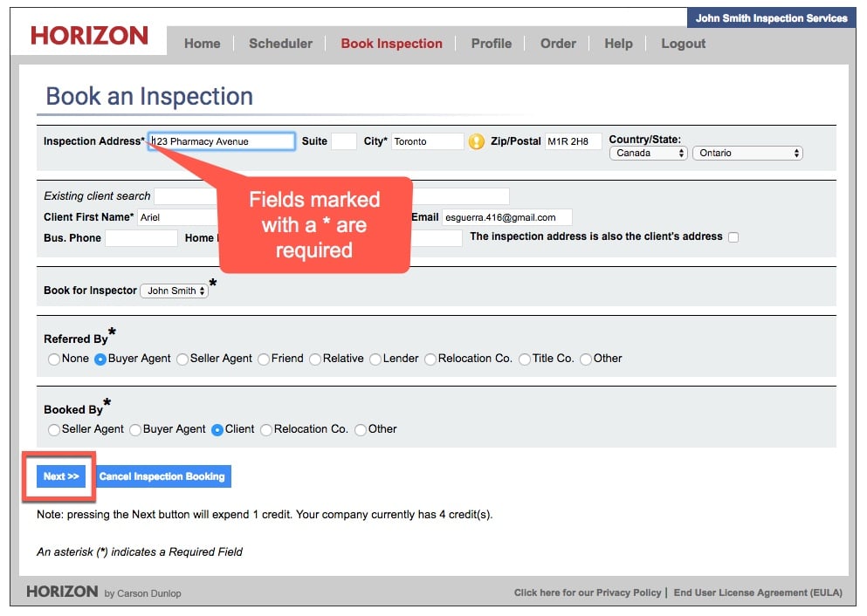Expand the Ontario state dropdown
The width and height of the screenshot is (867, 616).
(x=747, y=154)
